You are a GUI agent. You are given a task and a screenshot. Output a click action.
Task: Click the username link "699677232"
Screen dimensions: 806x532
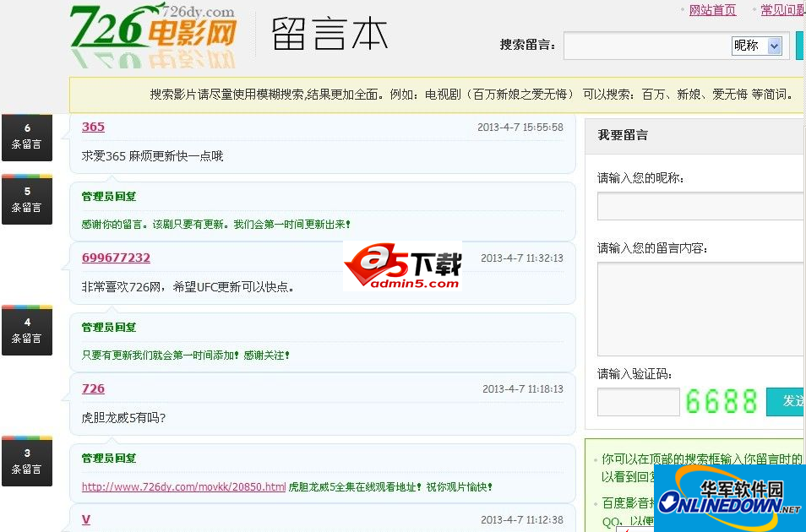click(x=116, y=258)
